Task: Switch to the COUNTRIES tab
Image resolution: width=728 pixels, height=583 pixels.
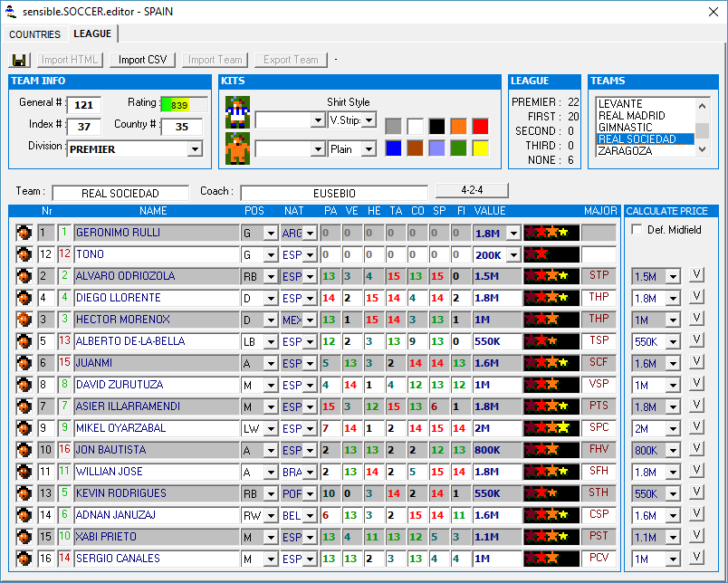Action: coord(34,34)
